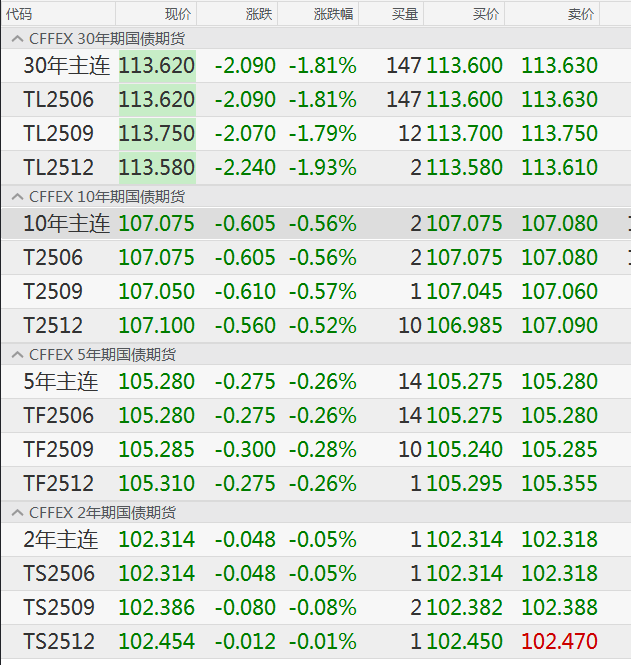
Task: Select the 2年主连 contract row
Action: click(x=61, y=540)
